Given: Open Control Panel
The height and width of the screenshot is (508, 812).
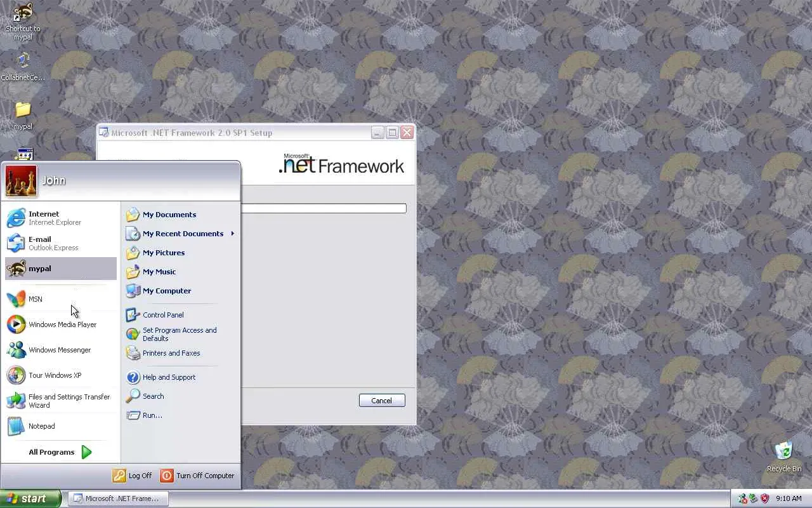Looking at the screenshot, I should coord(181,315).
